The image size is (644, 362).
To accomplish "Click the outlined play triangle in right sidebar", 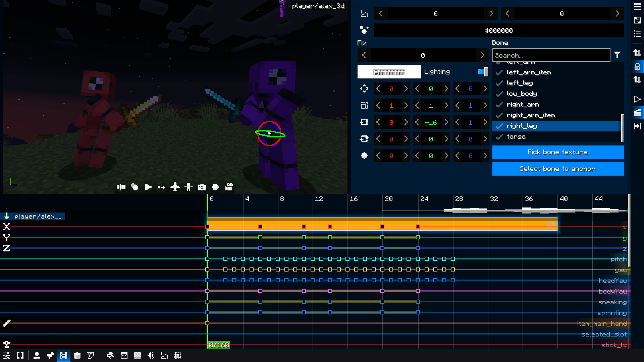I will pyautogui.click(x=637, y=99).
